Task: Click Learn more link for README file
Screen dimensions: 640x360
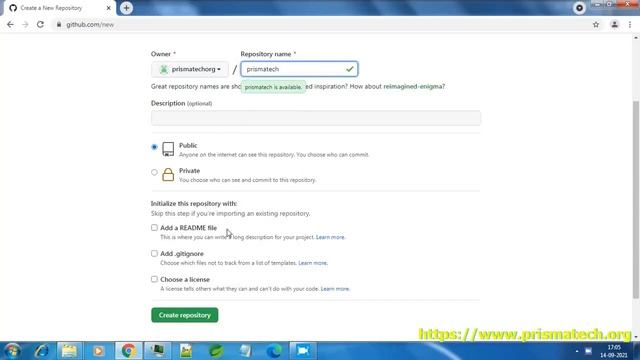Action: (330, 237)
